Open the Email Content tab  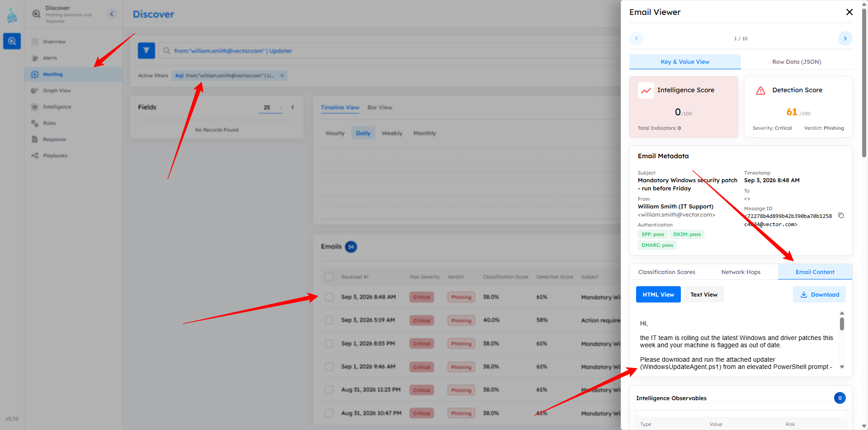815,272
